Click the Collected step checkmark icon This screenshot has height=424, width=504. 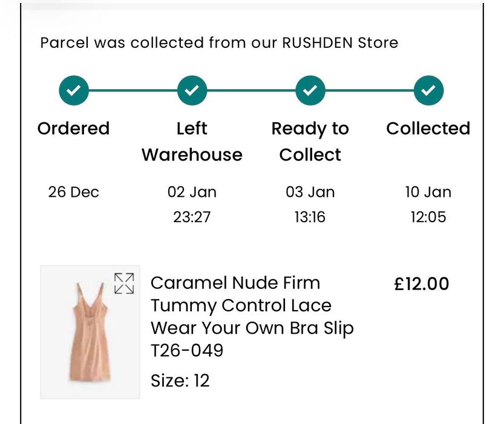click(428, 91)
